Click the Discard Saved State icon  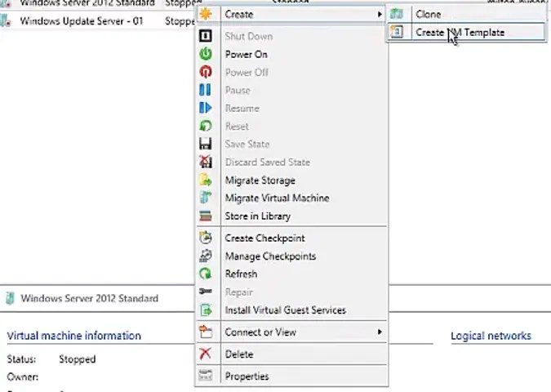(x=206, y=162)
